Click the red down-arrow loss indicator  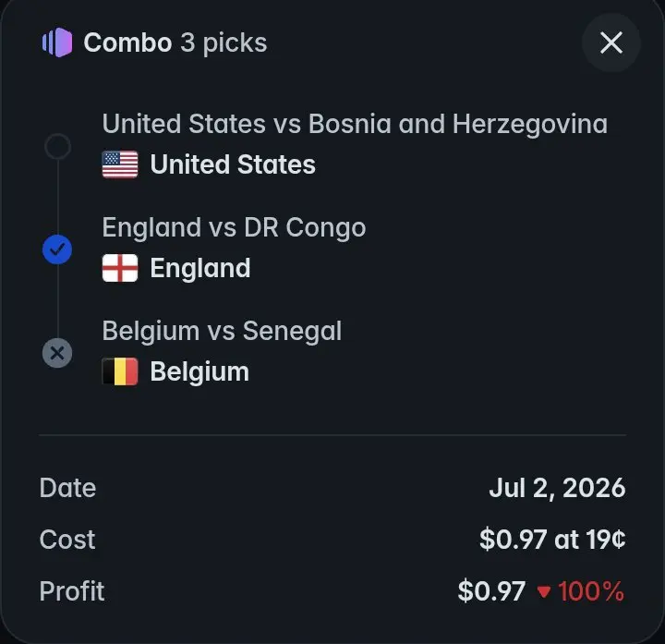[544, 592]
